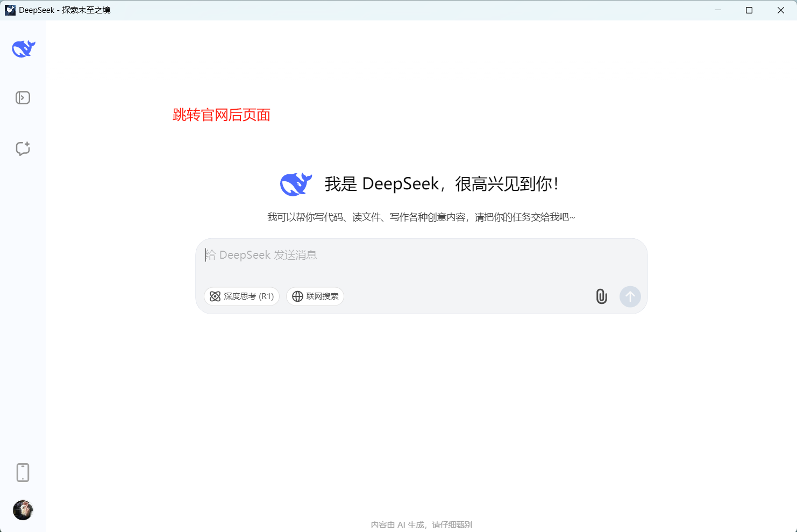Click the 我是 DeepSeek greeting heading

coord(442,184)
